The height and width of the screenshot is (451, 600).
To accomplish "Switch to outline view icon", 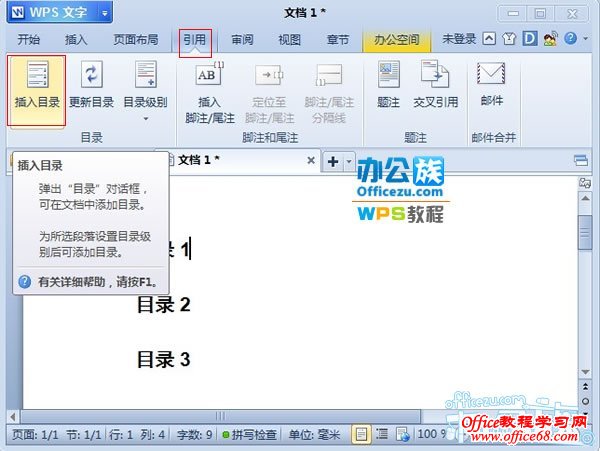I will [382, 434].
